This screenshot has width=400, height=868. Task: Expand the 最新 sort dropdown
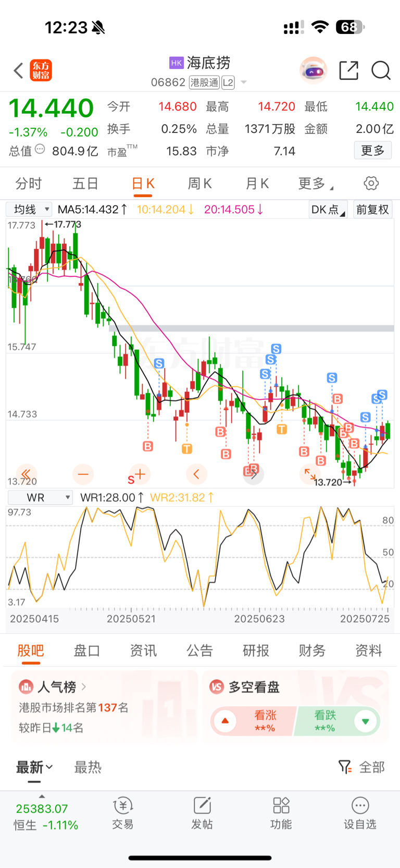tap(34, 767)
